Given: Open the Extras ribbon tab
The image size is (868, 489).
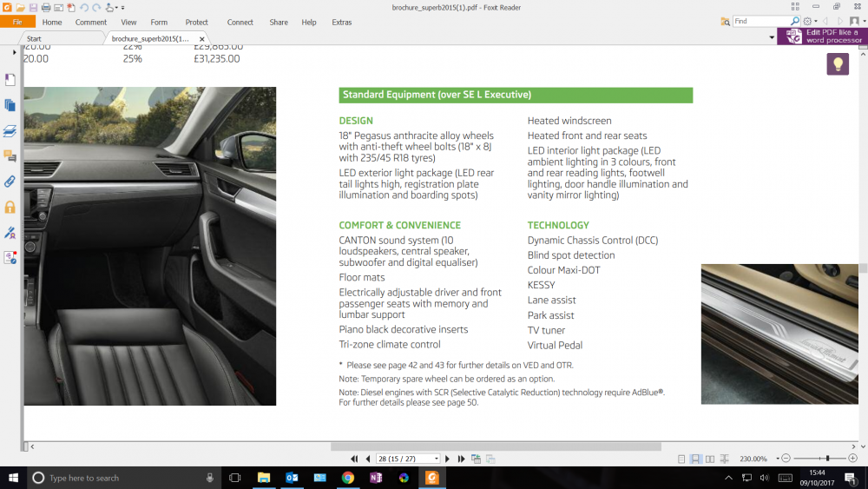Looking at the screenshot, I should coord(341,23).
